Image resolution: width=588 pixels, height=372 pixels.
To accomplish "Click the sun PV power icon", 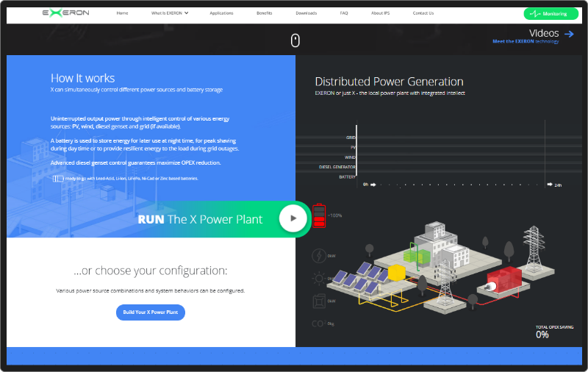I will (319, 278).
